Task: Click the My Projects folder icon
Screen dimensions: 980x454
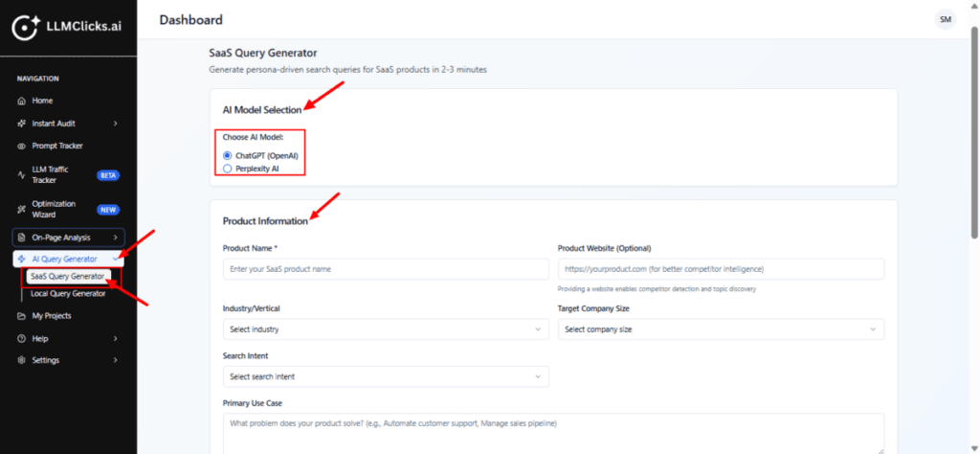Action: 22,316
